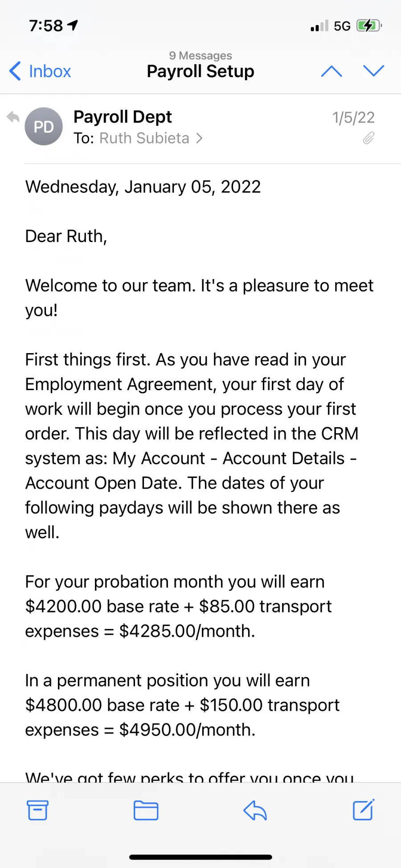Show next message with down arrow
Viewport: 401px width, 868px height.
373,70
